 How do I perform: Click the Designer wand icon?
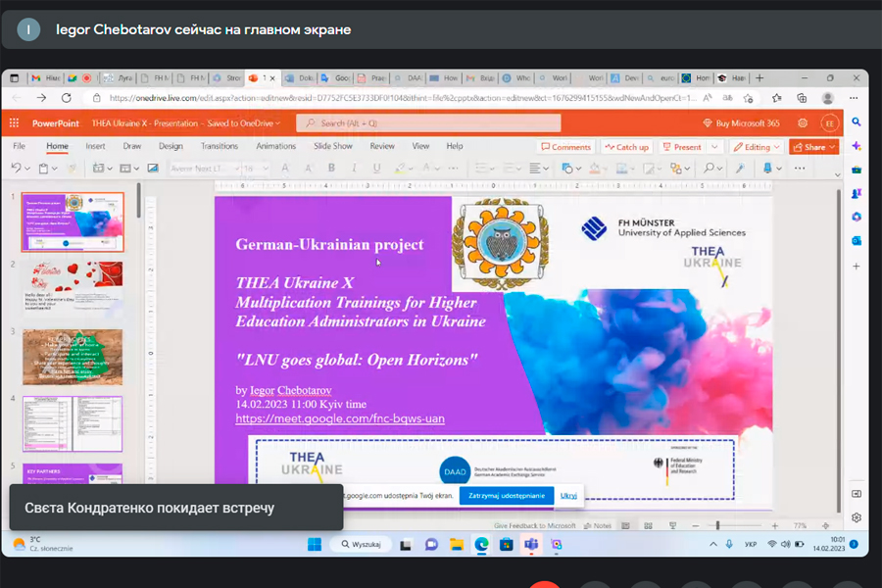click(740, 168)
